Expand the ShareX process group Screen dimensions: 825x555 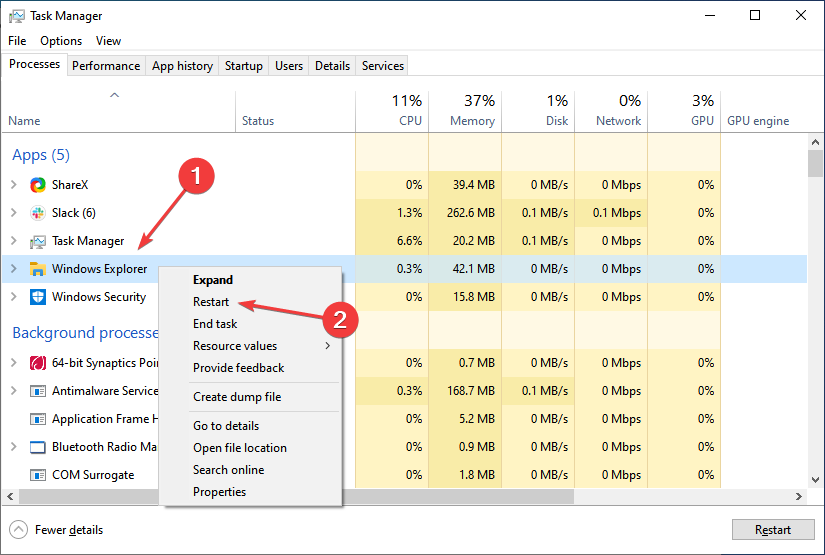pos(13,185)
